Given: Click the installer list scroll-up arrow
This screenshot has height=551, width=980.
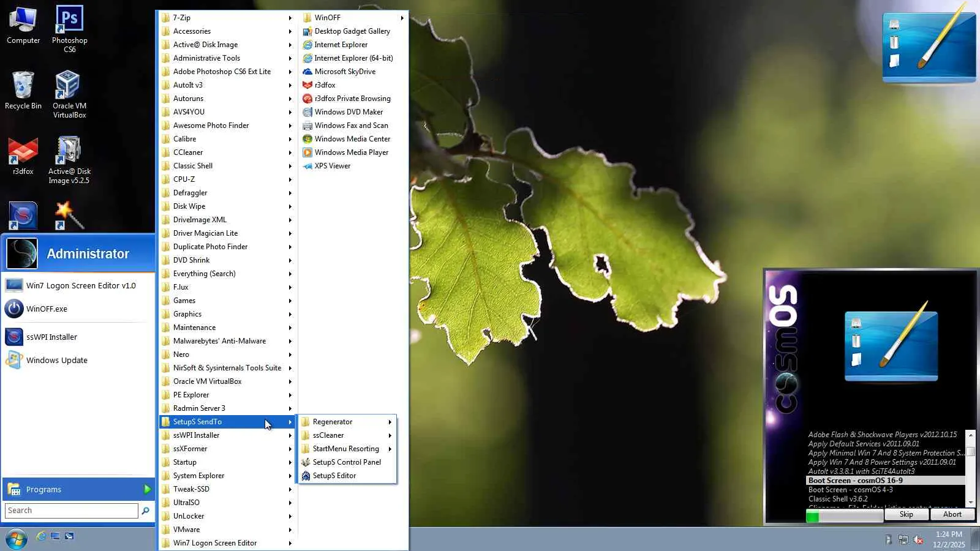Looking at the screenshot, I should [x=970, y=435].
